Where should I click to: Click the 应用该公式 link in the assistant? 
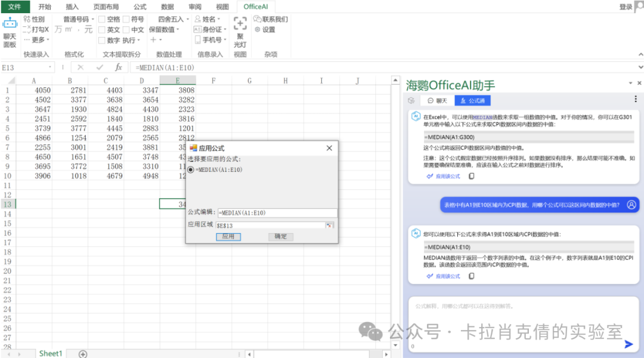click(x=447, y=276)
